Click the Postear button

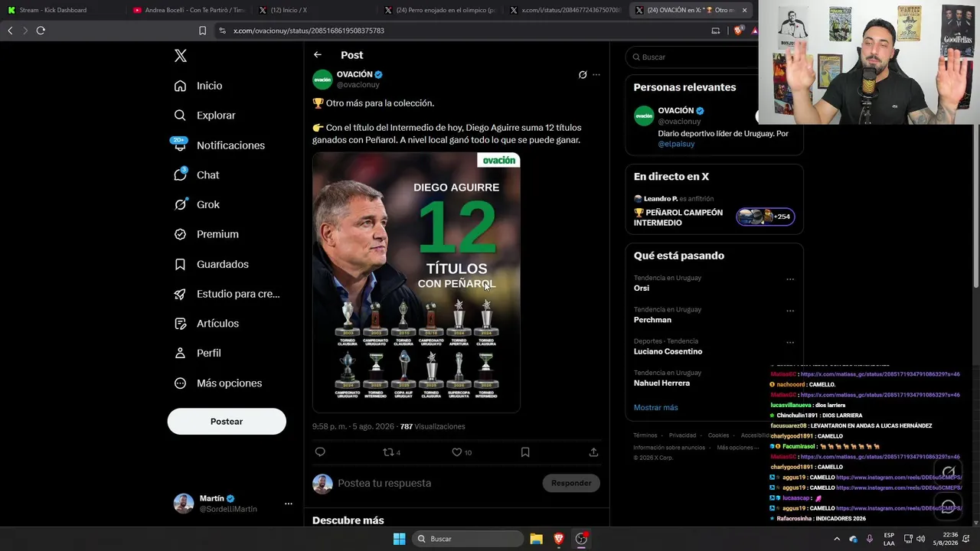click(227, 422)
